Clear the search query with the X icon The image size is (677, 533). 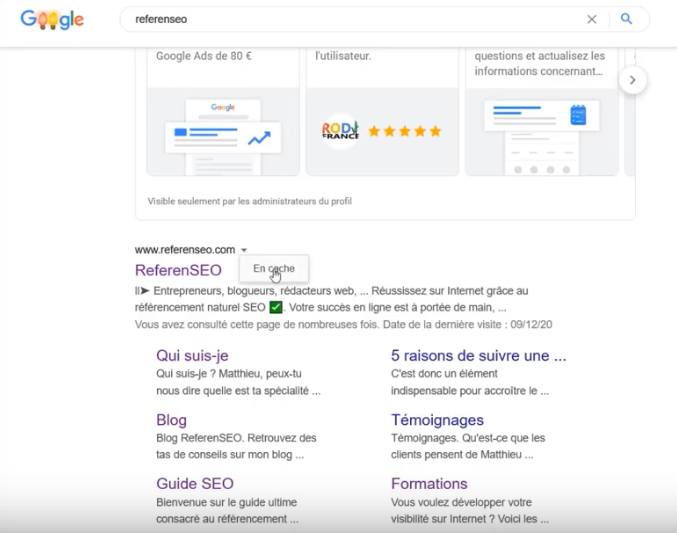coord(592,19)
